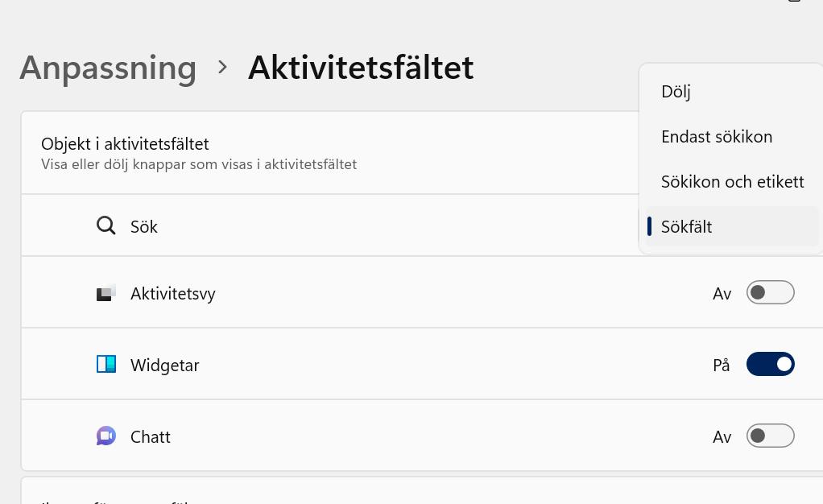The width and height of the screenshot is (823, 504).
Task: Click the breadcrumb chevron after Anpassning
Action: pos(223,68)
